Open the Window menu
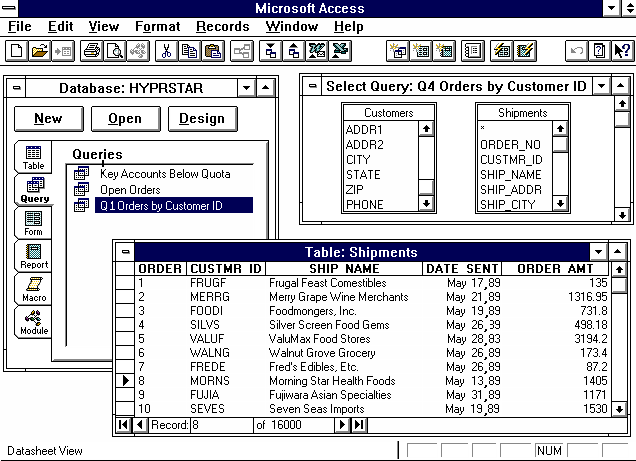The image size is (636, 461). (292, 27)
